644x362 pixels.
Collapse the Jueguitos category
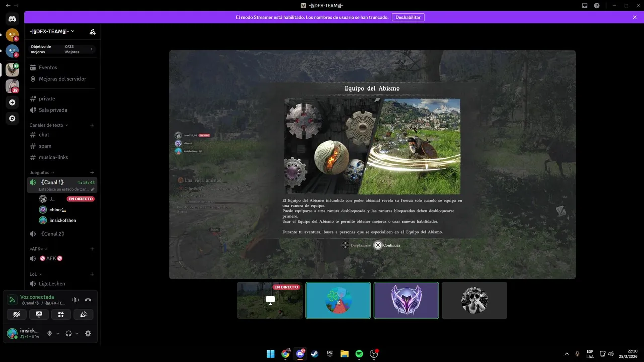42,172
